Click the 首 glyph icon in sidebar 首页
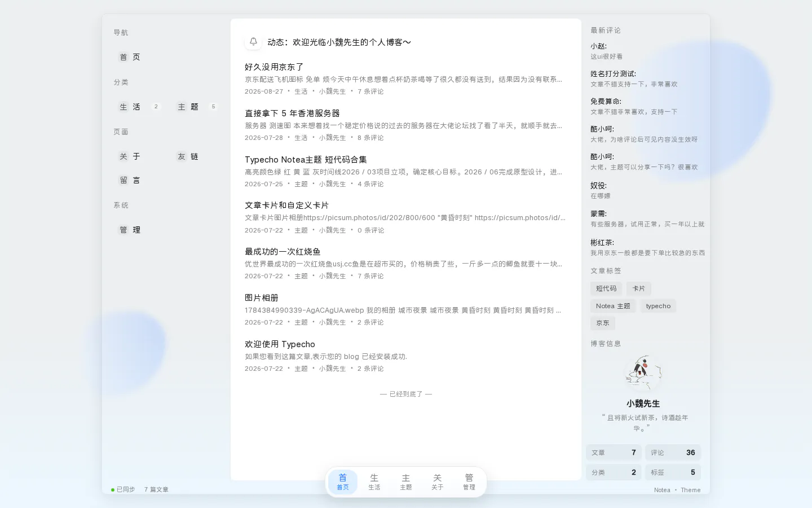Image resolution: width=812 pixels, height=508 pixels. [123, 57]
